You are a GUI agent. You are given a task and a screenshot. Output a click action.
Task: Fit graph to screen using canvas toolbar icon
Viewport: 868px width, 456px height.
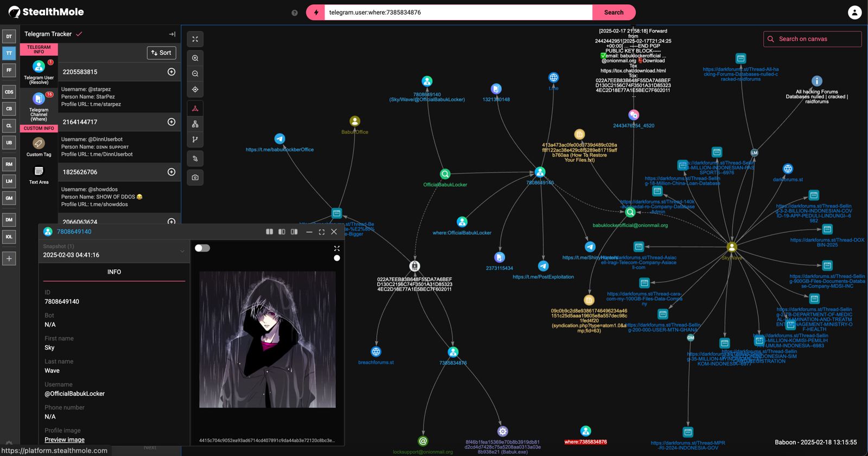195,39
